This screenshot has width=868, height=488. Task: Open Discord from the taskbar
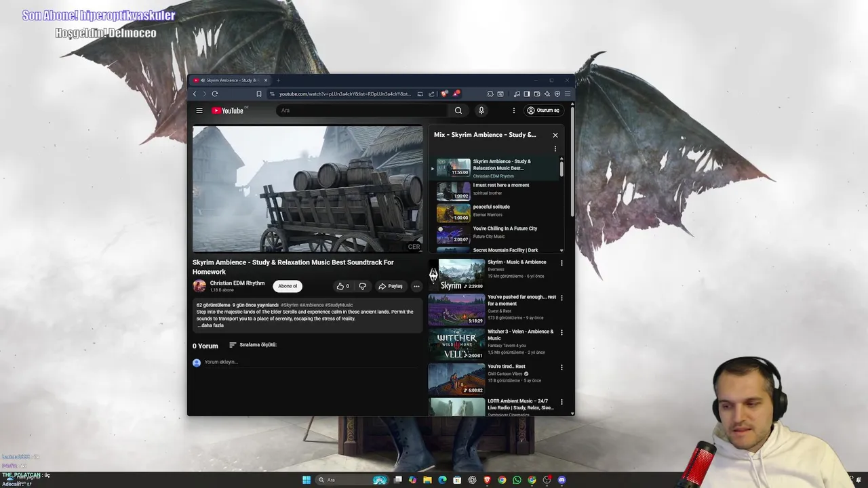tap(561, 480)
